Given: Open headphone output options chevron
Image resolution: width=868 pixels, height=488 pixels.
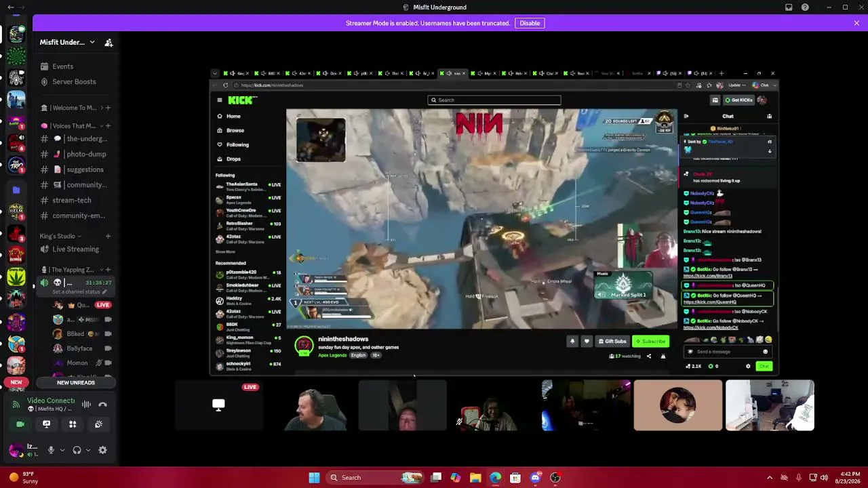Looking at the screenshot, I should [88, 450].
